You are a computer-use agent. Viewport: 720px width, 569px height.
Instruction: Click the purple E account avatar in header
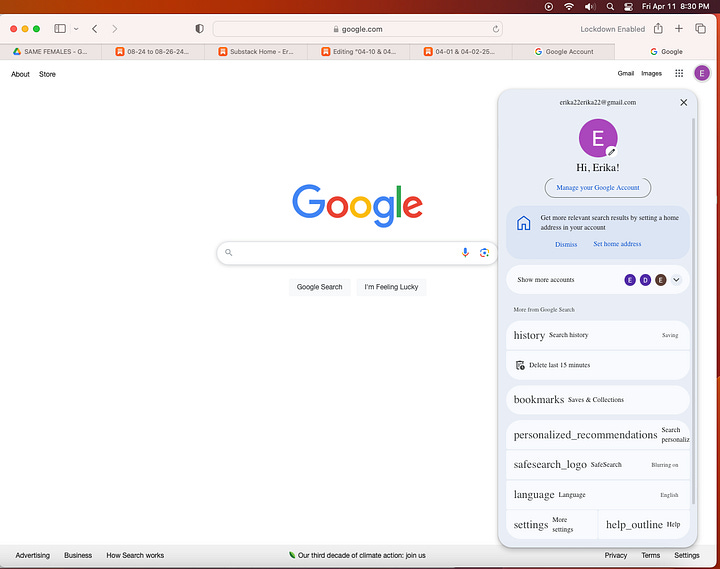tap(702, 73)
